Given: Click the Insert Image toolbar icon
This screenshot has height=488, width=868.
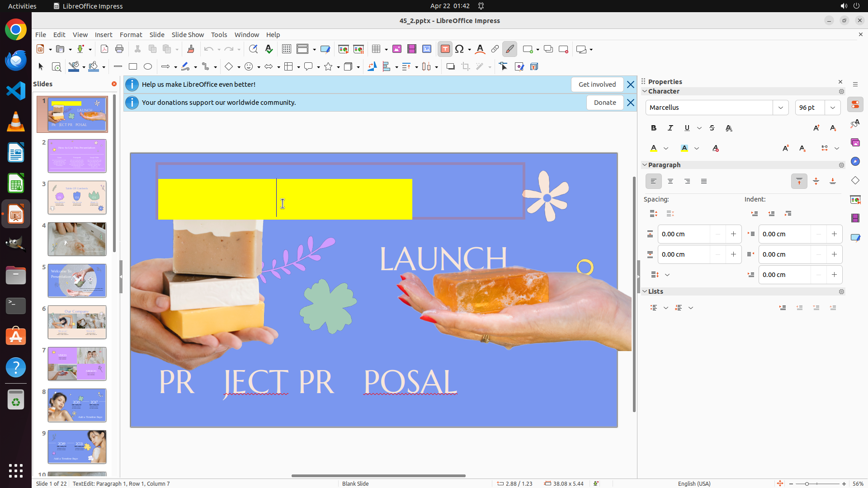Looking at the screenshot, I should (x=397, y=49).
